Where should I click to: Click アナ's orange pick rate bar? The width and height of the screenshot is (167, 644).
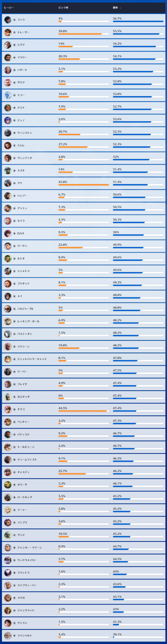83,185
